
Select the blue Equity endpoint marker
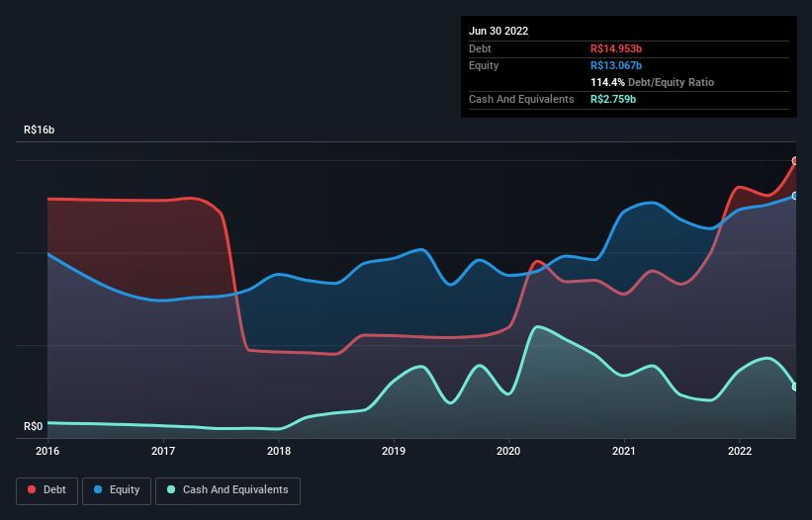tap(795, 196)
